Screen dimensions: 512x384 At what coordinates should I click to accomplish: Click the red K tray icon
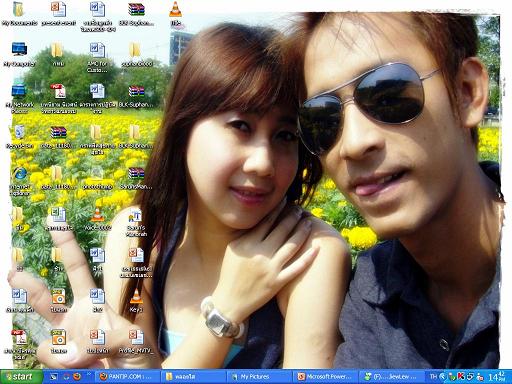(x=461, y=377)
